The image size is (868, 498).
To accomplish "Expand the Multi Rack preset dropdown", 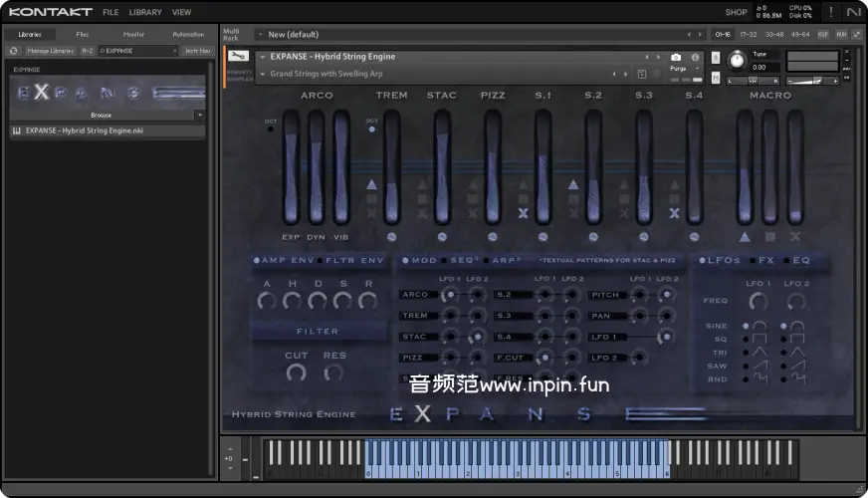I will 261,34.
